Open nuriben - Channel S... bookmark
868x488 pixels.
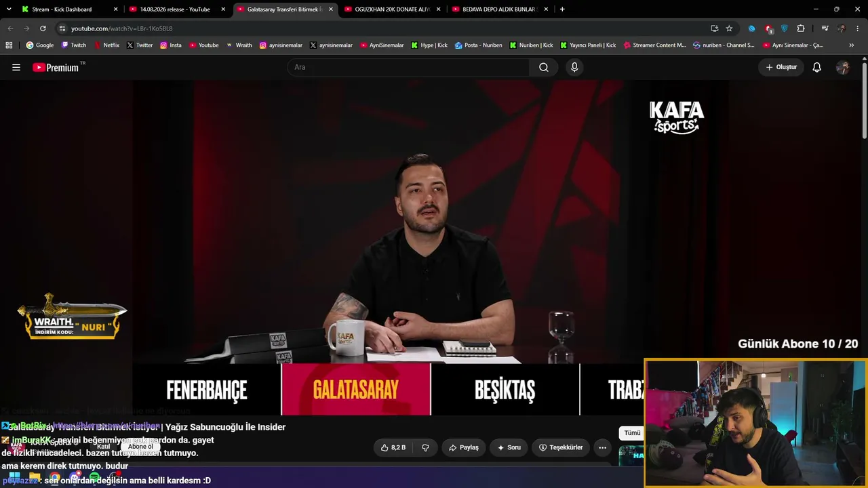click(x=724, y=45)
